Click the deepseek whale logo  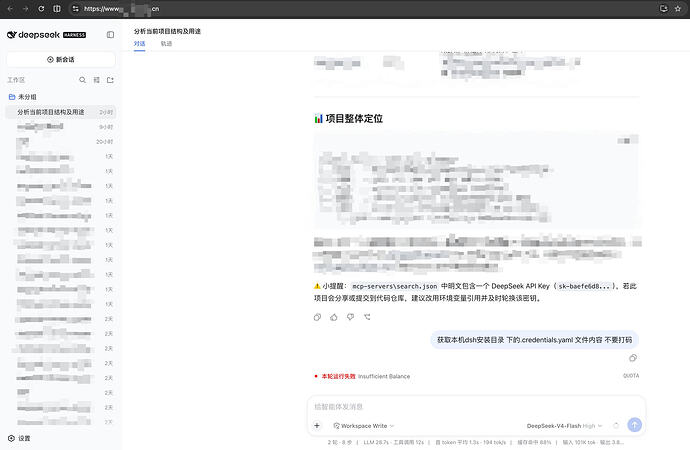12,35
